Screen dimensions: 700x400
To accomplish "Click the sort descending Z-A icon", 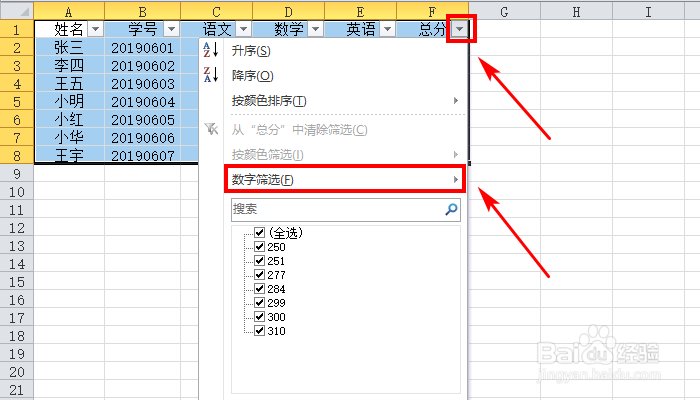I will coord(211,75).
